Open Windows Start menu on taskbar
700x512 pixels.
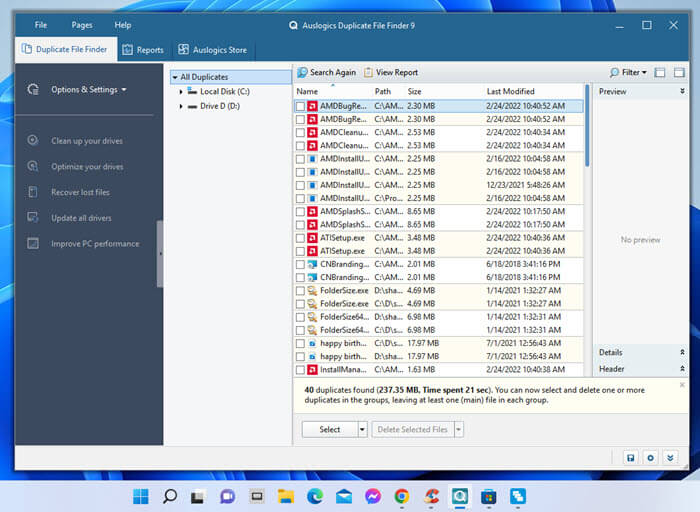pos(141,496)
